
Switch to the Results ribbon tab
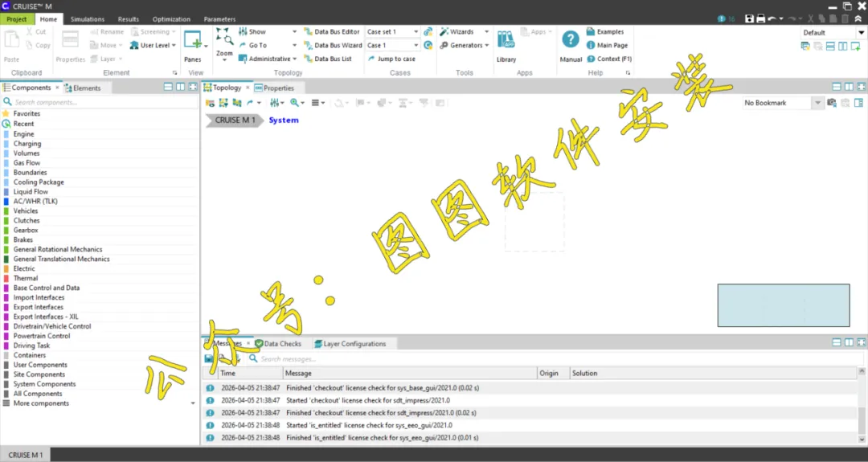click(129, 18)
